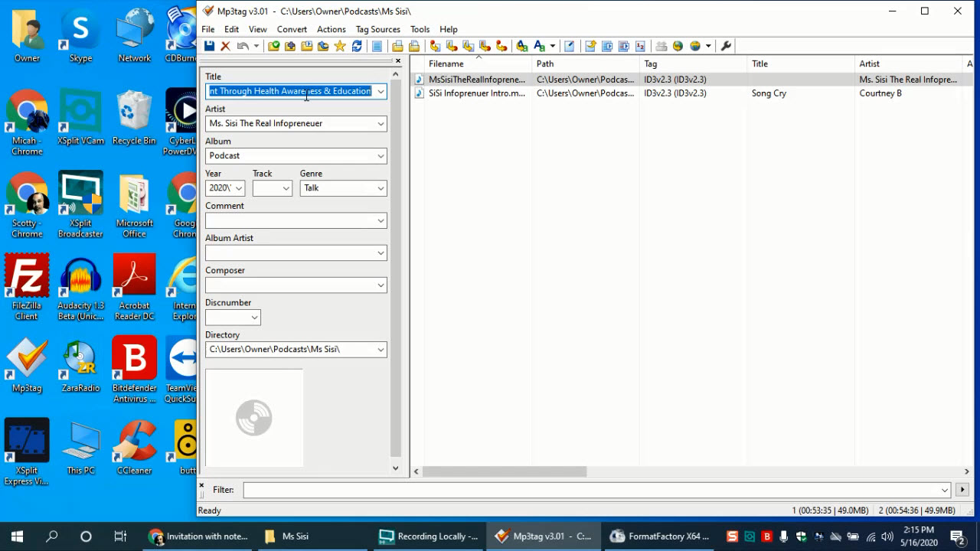Screen dimensions: 980x551
Task: Open Acrobat Reader DC desktop icon
Action: (x=134, y=288)
